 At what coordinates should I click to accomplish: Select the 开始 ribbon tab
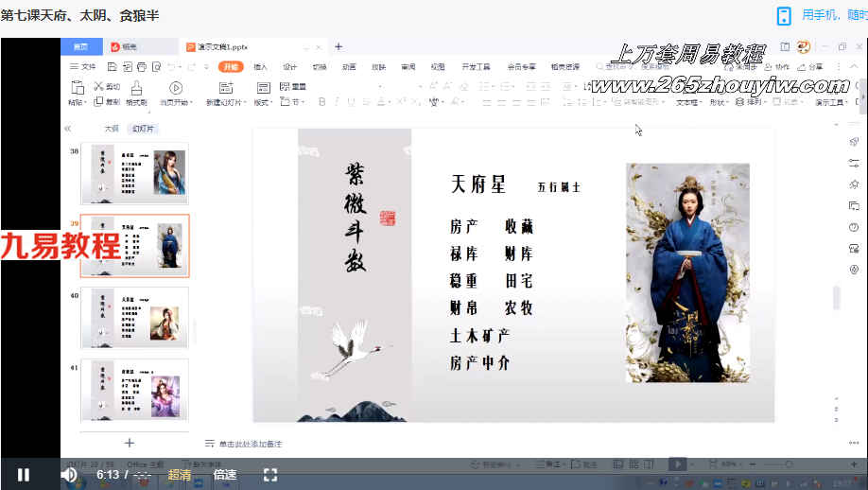point(231,66)
